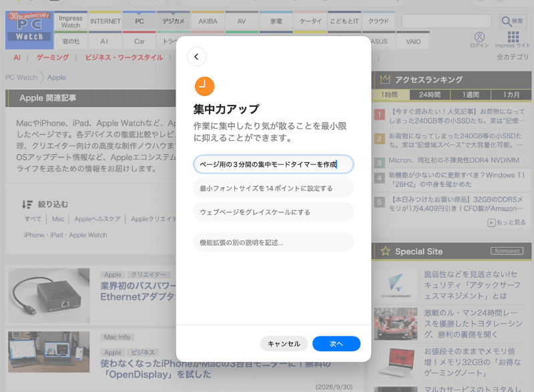This screenshot has height=392, width=534.
Task: Open the red laptop thumbnail in Special Site
Action: pyautogui.click(x=396, y=362)
